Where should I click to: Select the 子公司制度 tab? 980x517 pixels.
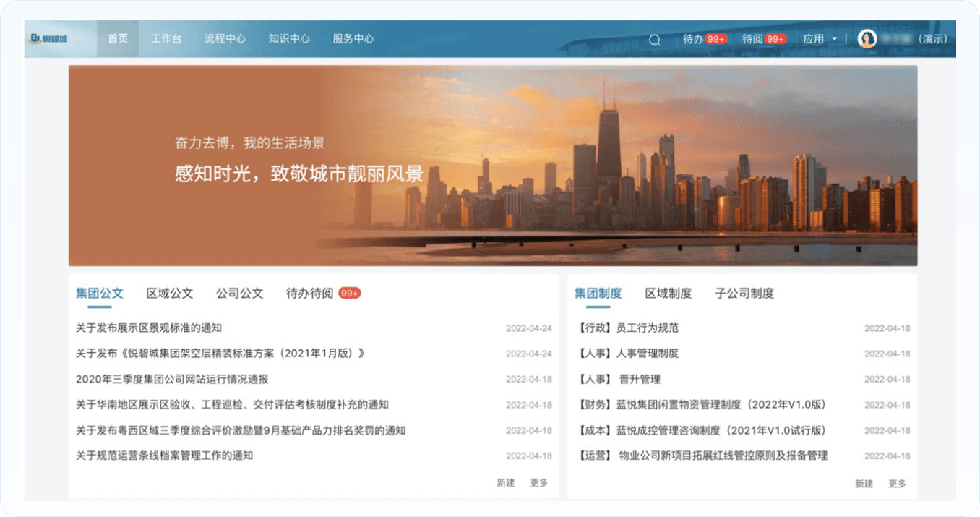click(744, 293)
